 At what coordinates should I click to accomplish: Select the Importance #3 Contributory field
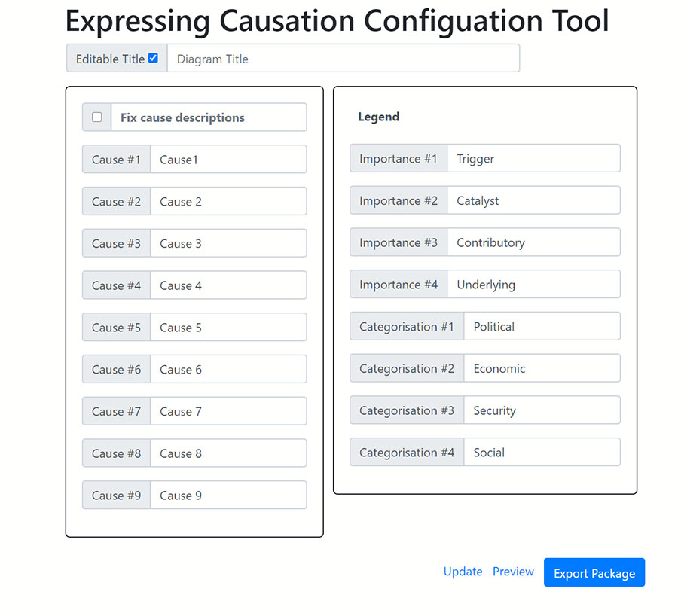tap(533, 243)
